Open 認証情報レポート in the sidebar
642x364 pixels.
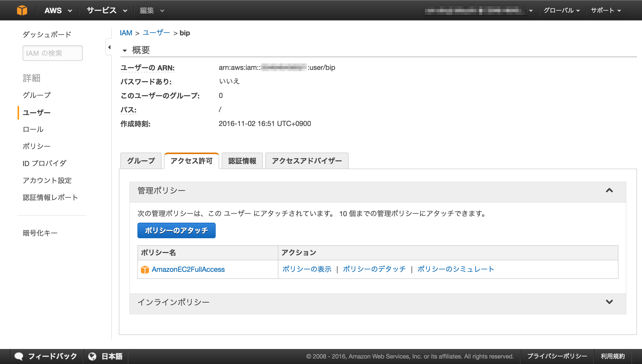point(50,197)
